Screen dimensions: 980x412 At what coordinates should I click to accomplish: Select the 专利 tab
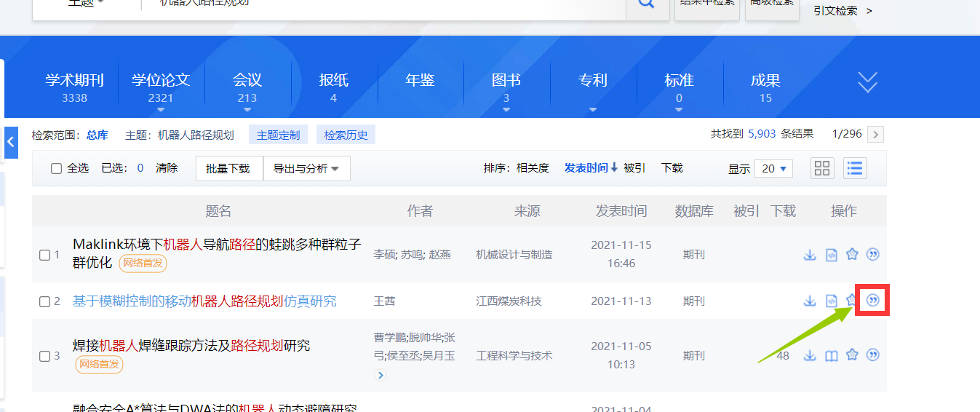tap(593, 80)
